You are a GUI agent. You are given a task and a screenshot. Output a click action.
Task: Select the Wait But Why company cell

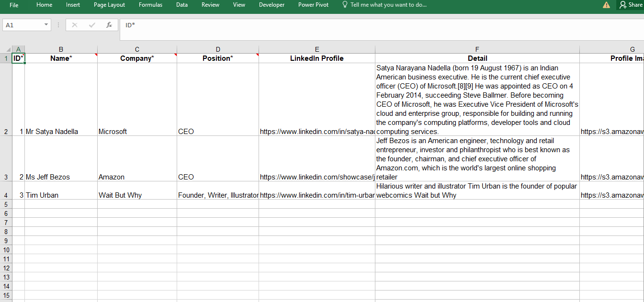point(137,190)
